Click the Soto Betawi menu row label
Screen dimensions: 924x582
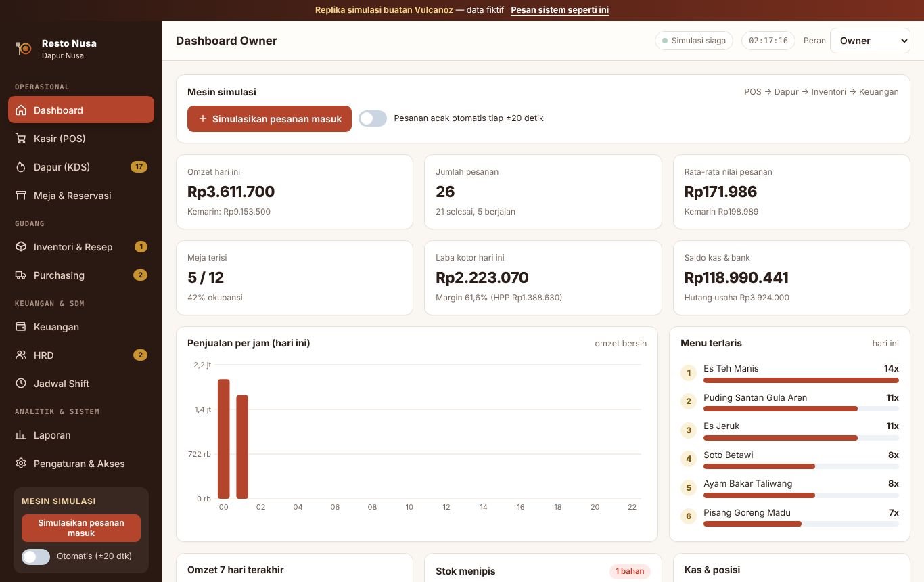coord(728,455)
